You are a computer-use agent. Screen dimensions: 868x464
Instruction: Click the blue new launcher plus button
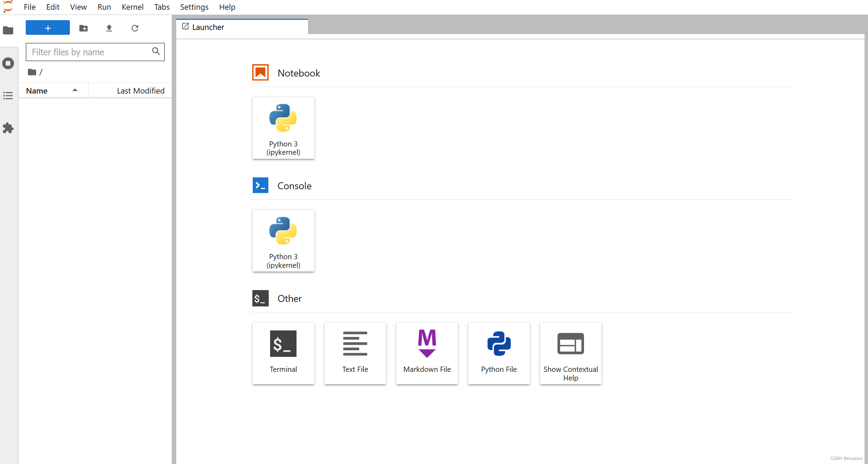48,28
